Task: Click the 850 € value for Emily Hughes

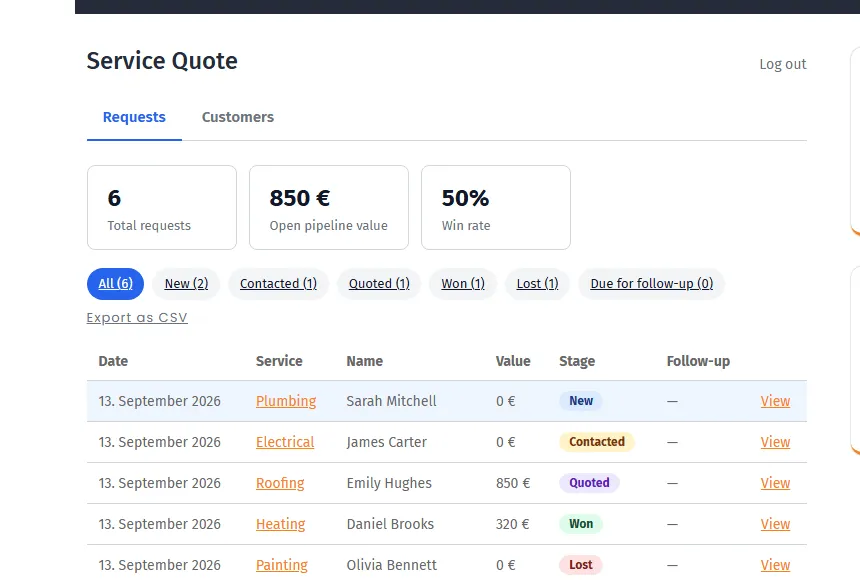Action: (x=513, y=483)
